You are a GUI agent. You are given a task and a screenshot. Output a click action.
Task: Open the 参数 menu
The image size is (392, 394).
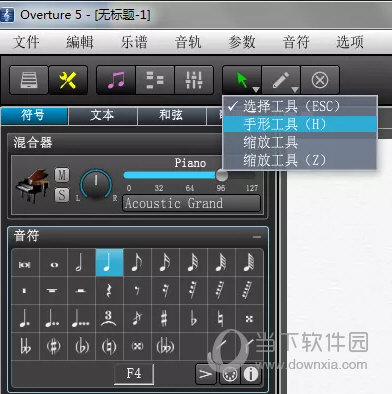pos(242,42)
